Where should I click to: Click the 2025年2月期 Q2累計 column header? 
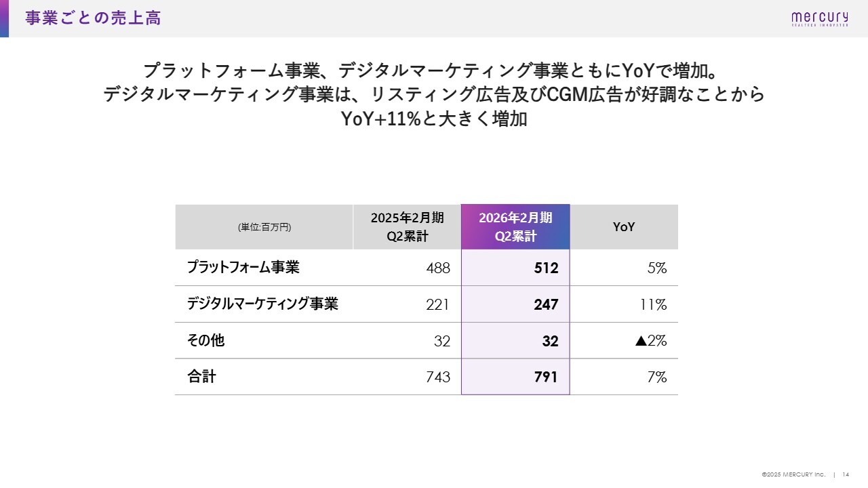click(x=407, y=227)
